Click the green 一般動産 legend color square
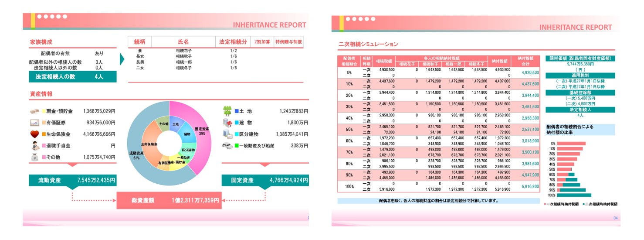The image size is (644, 240). tap(237, 146)
